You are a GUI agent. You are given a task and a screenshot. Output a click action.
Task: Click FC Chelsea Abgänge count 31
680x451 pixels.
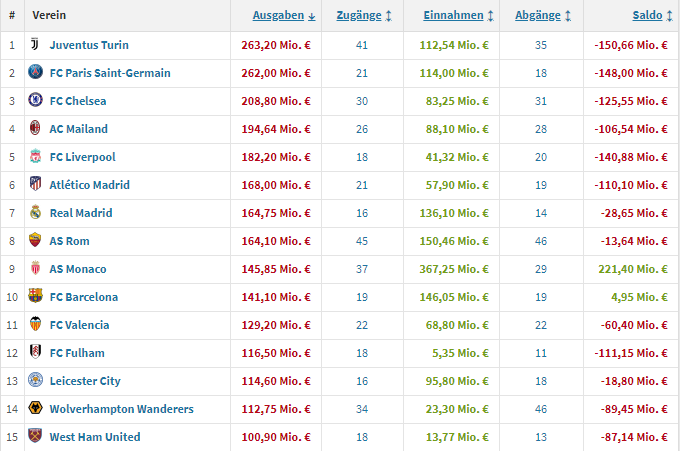point(541,101)
